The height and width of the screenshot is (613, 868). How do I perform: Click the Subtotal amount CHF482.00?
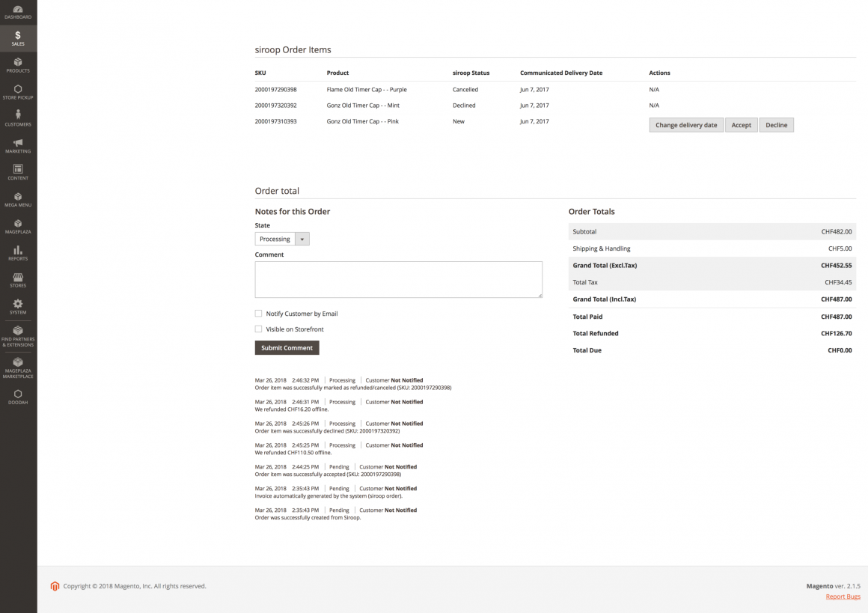coord(837,231)
